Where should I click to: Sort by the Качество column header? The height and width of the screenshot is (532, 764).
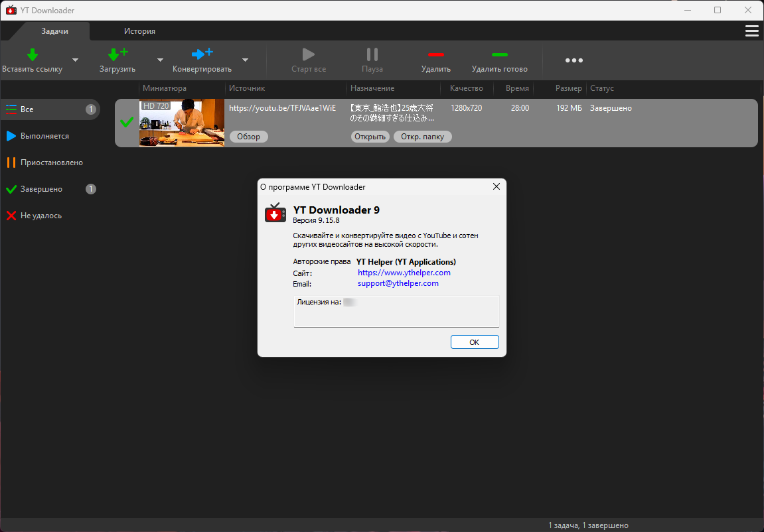[466, 88]
